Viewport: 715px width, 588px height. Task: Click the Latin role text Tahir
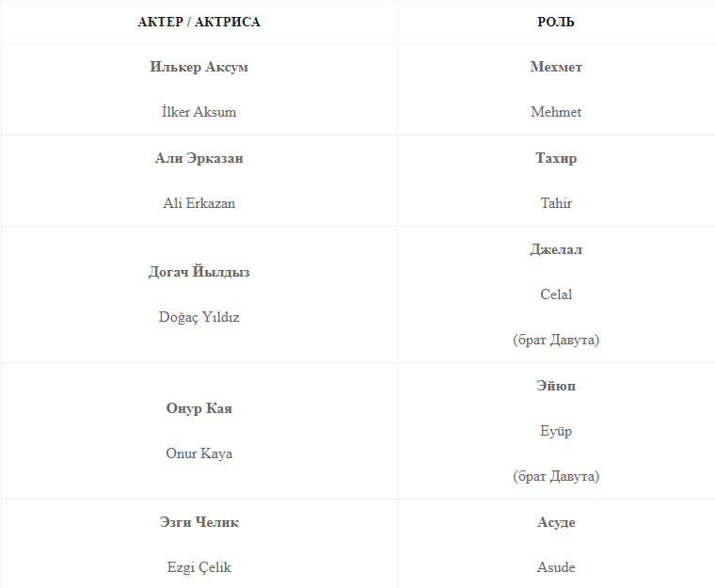point(556,203)
